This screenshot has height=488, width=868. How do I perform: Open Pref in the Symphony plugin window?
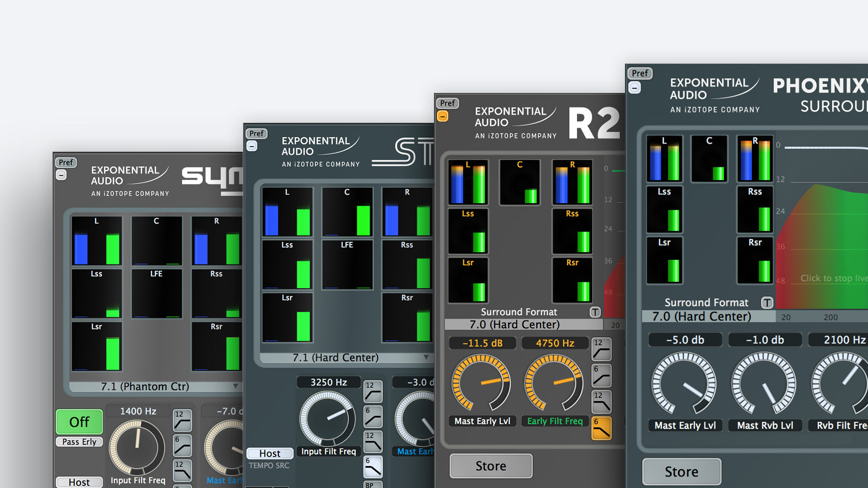[x=66, y=162]
